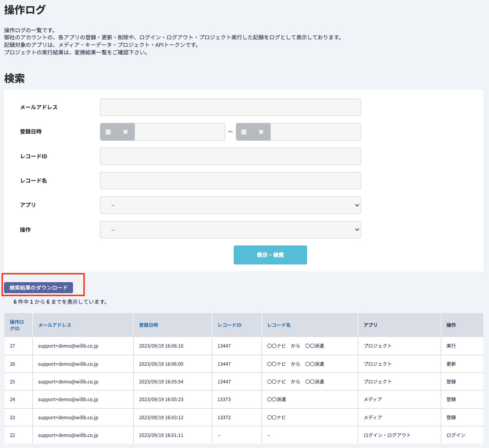
Task: Select email address in row 27
Action: 68,346
